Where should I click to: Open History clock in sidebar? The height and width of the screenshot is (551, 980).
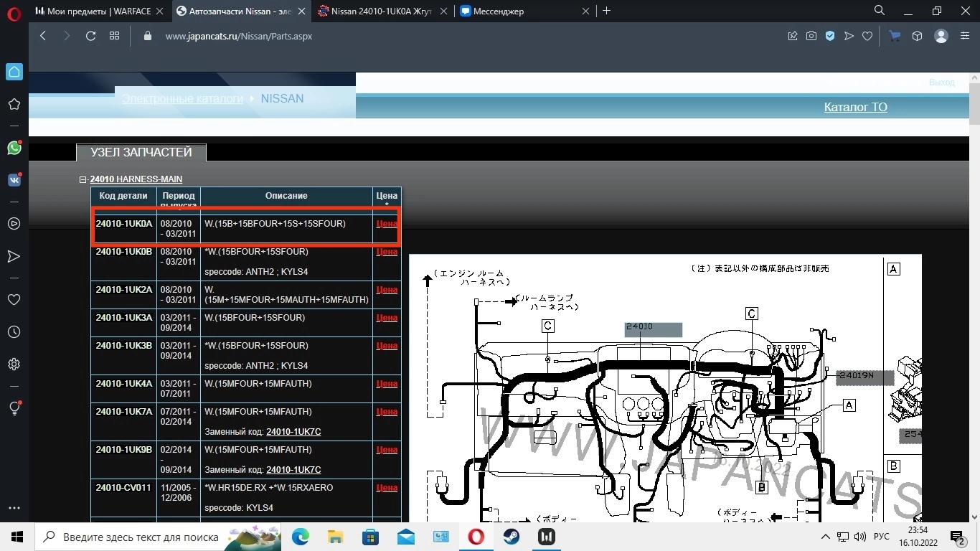tap(14, 332)
